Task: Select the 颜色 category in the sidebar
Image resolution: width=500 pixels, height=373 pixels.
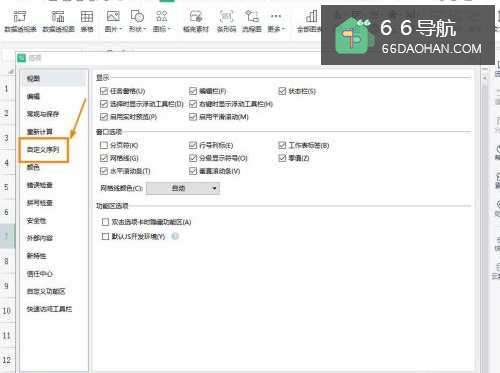Action: coord(33,167)
